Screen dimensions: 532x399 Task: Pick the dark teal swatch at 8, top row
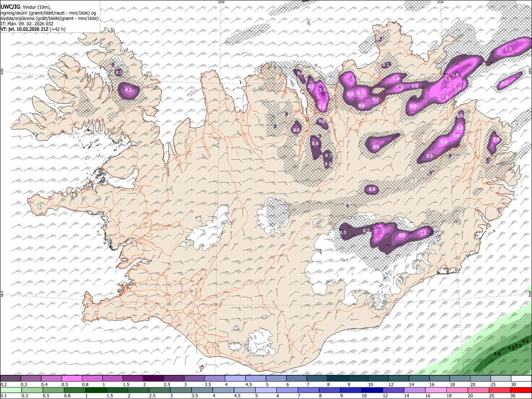[x=337, y=378]
